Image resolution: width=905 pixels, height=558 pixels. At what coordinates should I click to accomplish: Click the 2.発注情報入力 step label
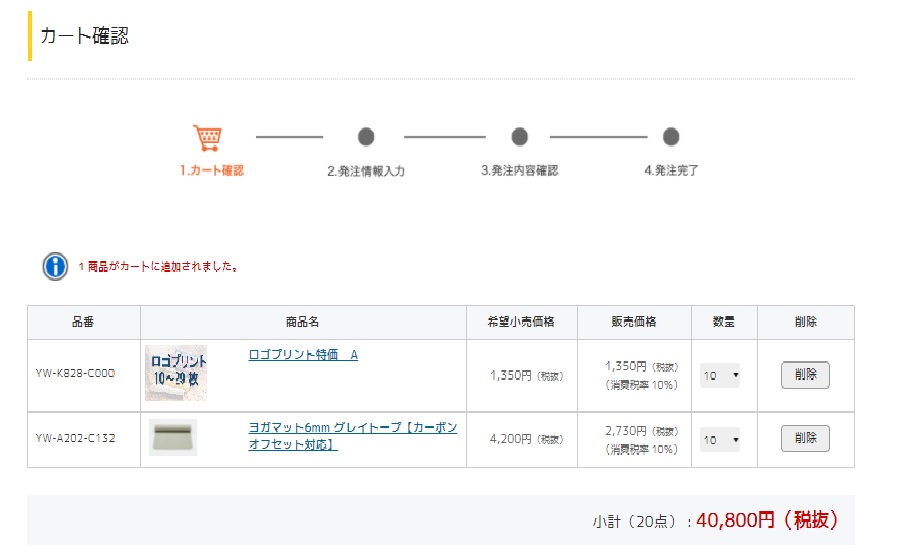pyautogui.click(x=366, y=171)
